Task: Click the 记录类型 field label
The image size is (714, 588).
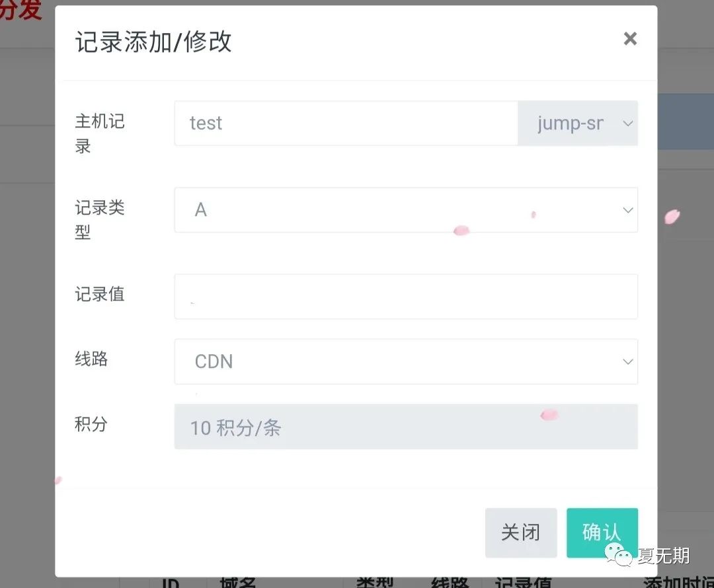Action: 100,220
